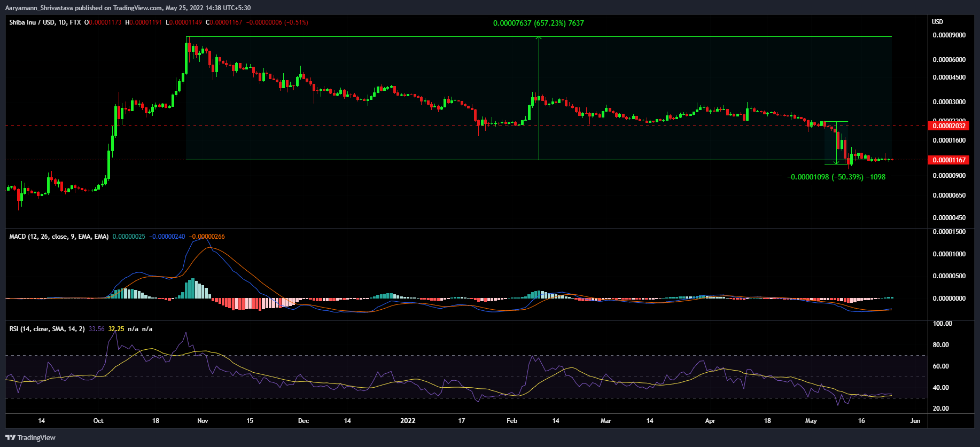Click the red 0.00002032 price tag

click(948, 126)
